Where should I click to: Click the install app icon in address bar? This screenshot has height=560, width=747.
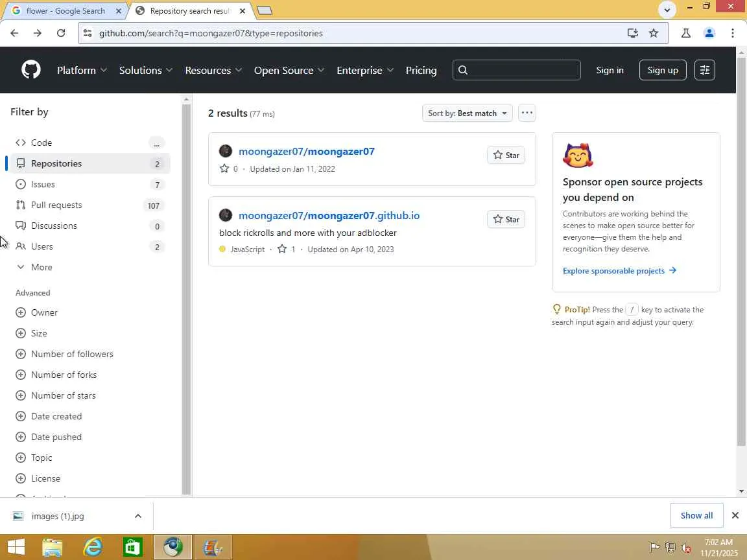pyautogui.click(x=633, y=33)
